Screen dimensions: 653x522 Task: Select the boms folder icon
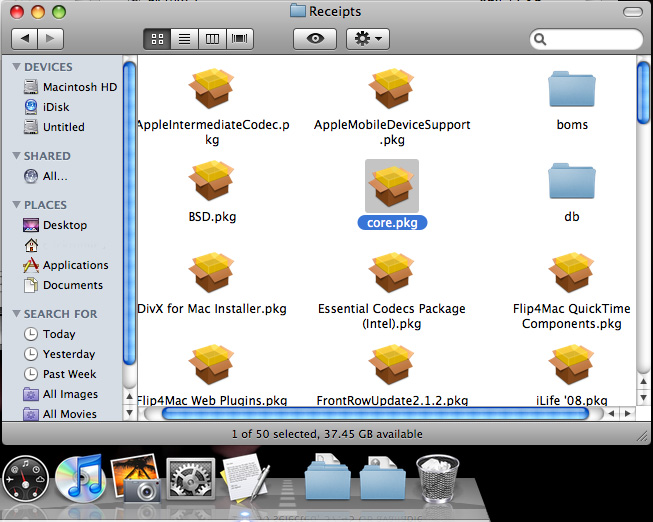pos(572,89)
